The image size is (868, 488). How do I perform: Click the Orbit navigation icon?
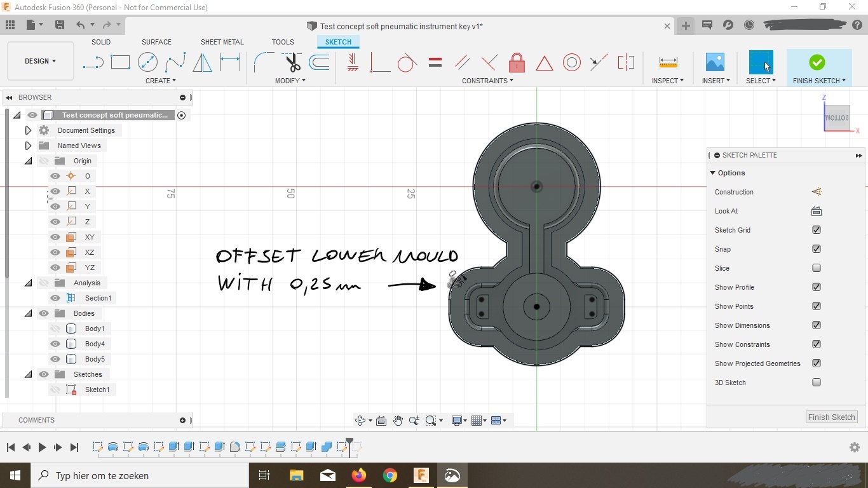(x=361, y=421)
